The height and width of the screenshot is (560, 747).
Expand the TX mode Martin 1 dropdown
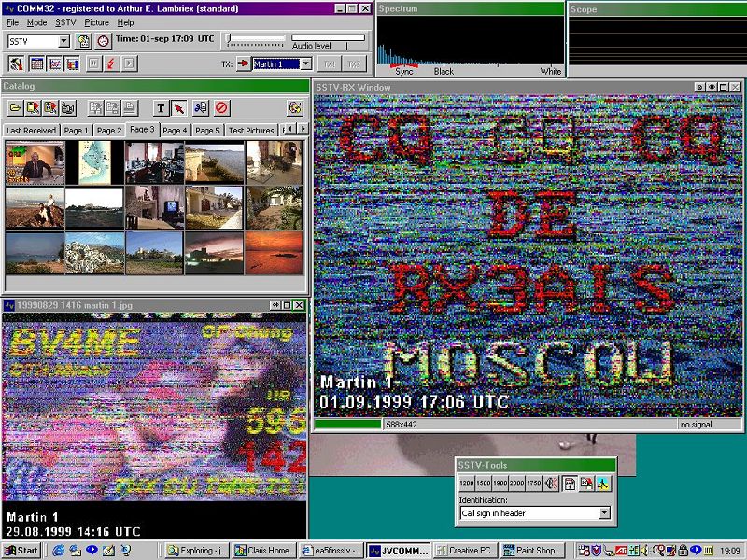click(306, 63)
